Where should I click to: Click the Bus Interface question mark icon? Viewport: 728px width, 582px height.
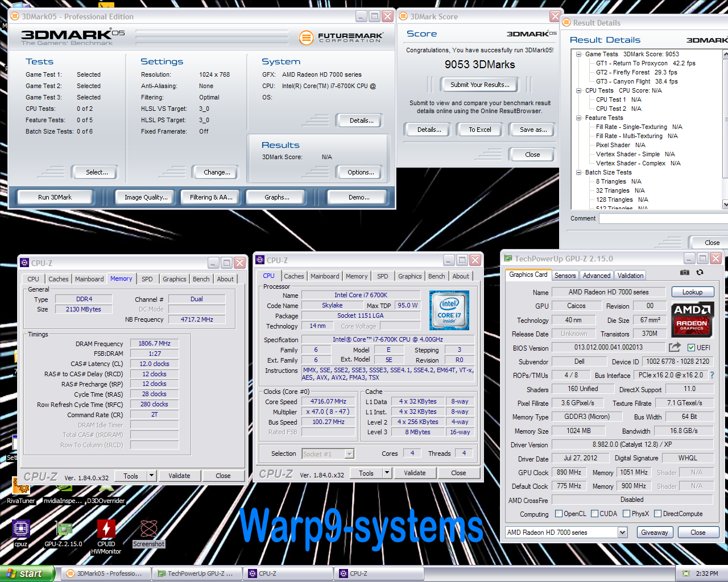(712, 375)
